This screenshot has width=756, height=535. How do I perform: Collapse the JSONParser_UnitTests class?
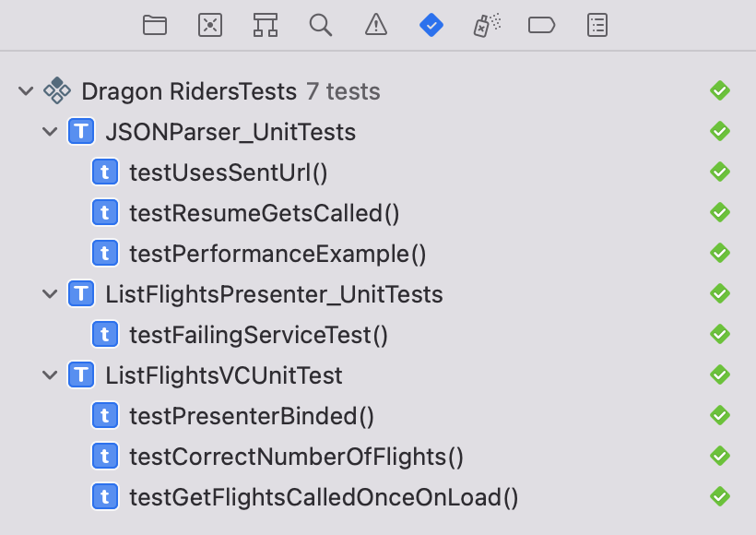(50, 131)
